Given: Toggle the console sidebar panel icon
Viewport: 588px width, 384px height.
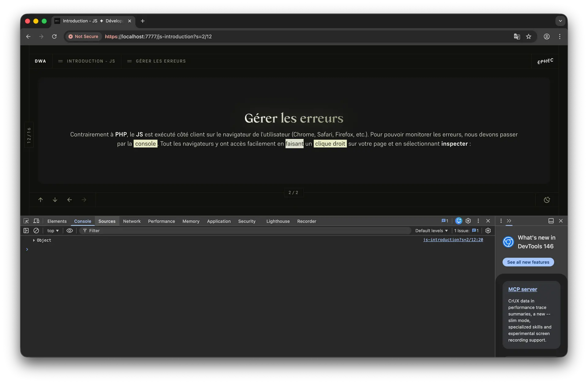Looking at the screenshot, I should tap(26, 231).
